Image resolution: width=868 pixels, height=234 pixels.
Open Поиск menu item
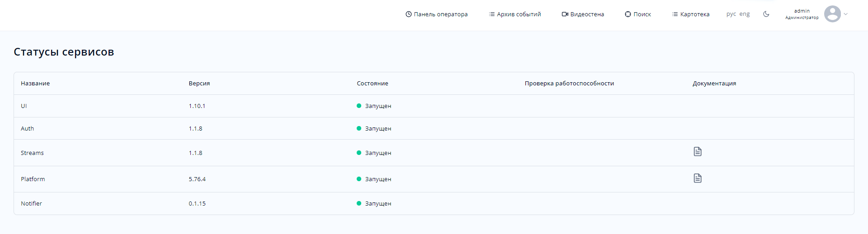pos(638,14)
